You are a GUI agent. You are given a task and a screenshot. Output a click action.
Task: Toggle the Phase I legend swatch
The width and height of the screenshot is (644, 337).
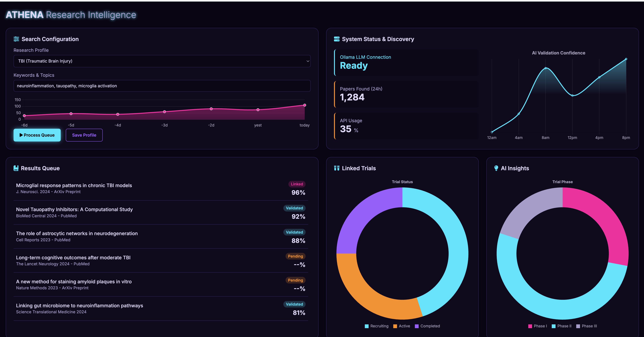pyautogui.click(x=530, y=326)
